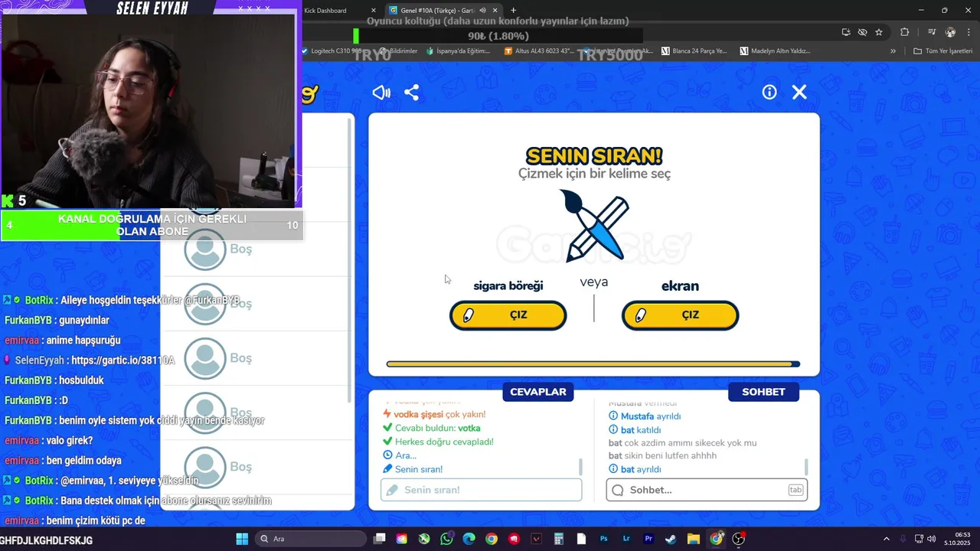This screenshot has height=551, width=980.
Task: Switch to SOHBET panel
Action: (x=763, y=392)
